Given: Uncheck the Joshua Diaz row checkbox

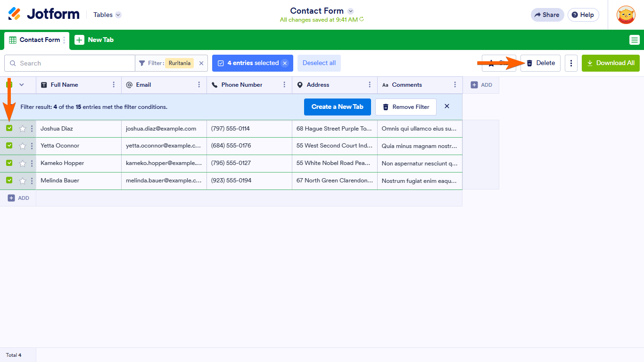Looking at the screenshot, I should (x=9, y=128).
